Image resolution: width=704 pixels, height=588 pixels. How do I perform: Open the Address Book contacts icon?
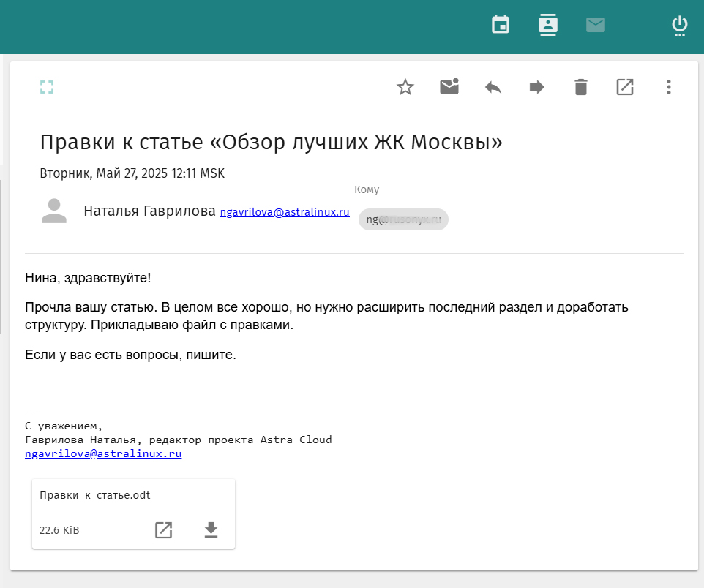click(x=547, y=25)
